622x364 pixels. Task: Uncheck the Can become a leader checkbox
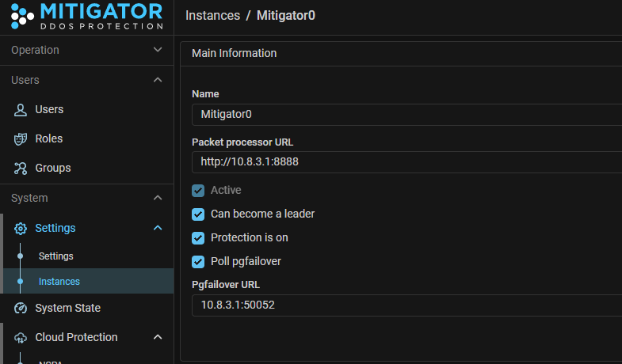tap(198, 214)
